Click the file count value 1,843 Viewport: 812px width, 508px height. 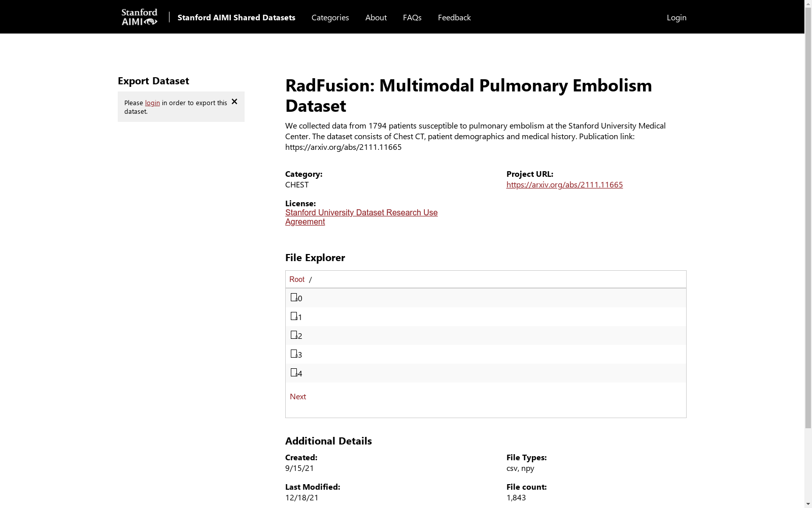click(516, 497)
